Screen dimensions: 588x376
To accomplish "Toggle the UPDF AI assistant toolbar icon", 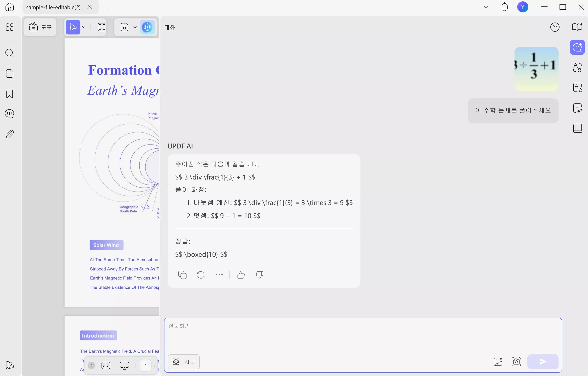I will [147, 27].
